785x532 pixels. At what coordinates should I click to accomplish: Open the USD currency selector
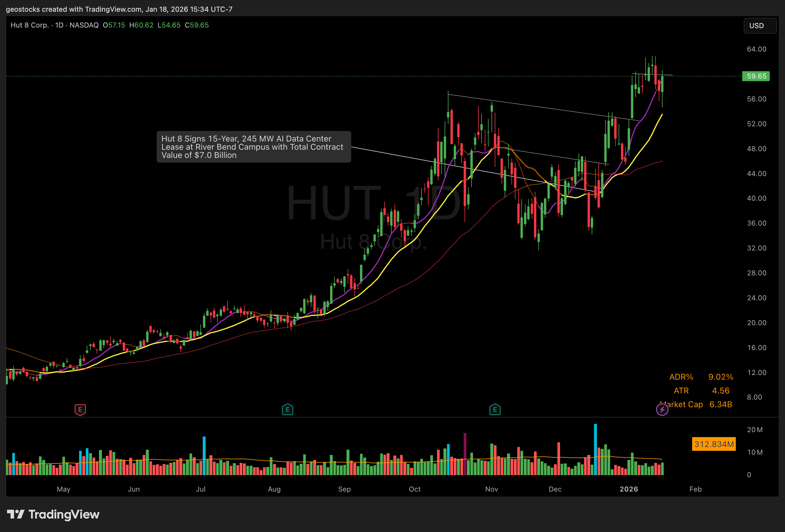click(760, 26)
